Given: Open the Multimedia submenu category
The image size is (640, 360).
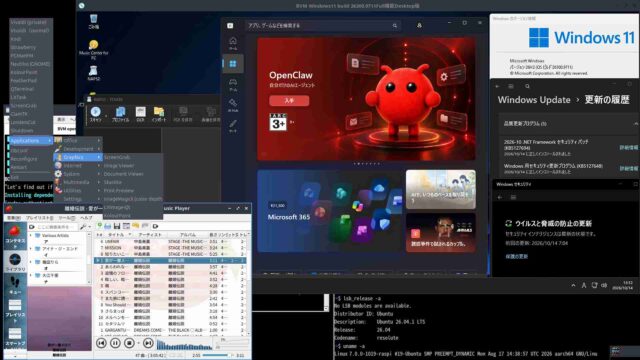Looking at the screenshot, I should [x=78, y=182].
